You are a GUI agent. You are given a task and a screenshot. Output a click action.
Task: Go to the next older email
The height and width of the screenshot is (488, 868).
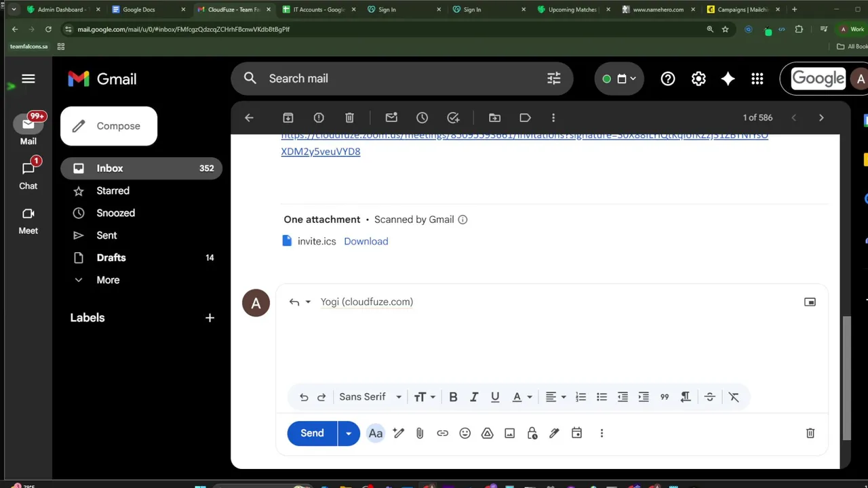pos(821,118)
